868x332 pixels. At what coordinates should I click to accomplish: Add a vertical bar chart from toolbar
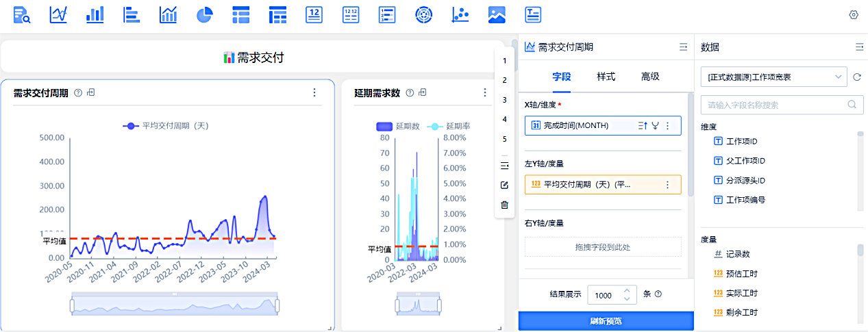[x=95, y=14]
